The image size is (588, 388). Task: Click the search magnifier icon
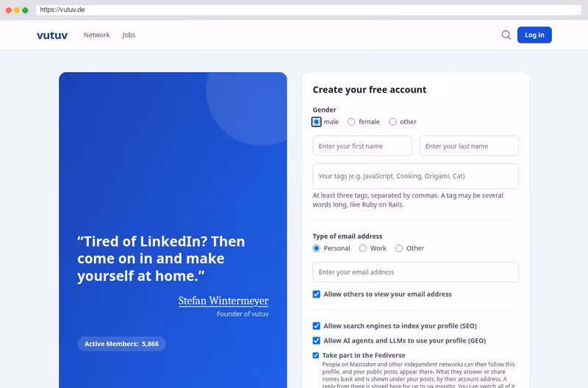click(x=506, y=35)
